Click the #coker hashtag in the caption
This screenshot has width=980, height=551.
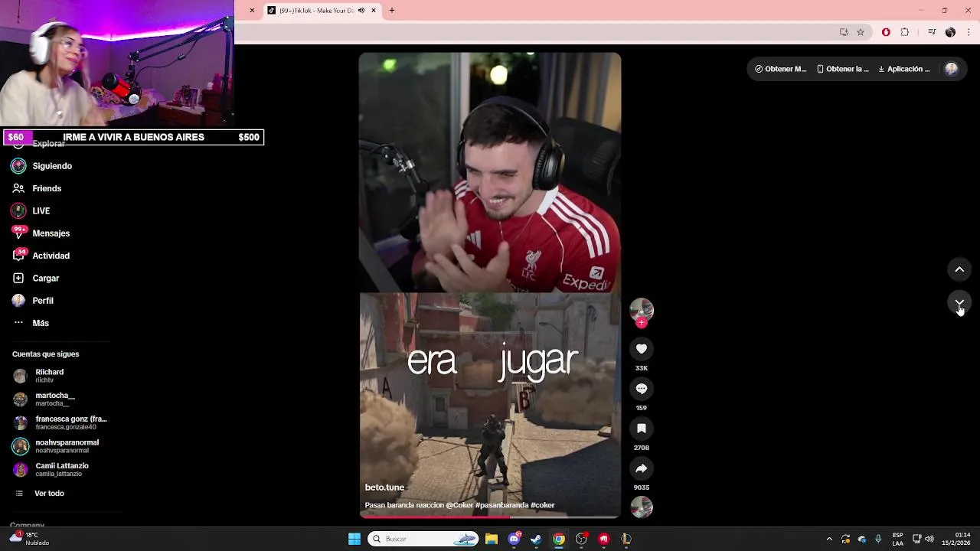(x=542, y=505)
